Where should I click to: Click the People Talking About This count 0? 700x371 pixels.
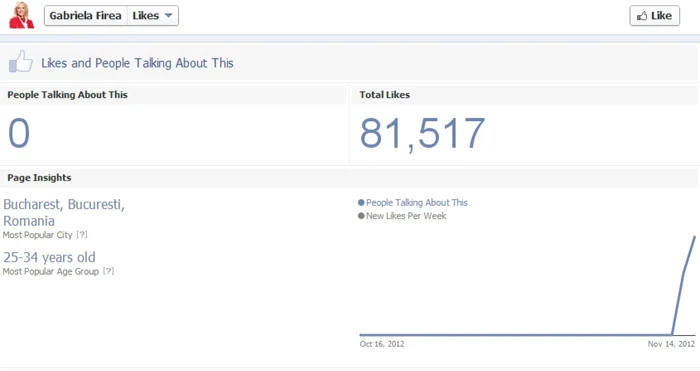pos(19,133)
